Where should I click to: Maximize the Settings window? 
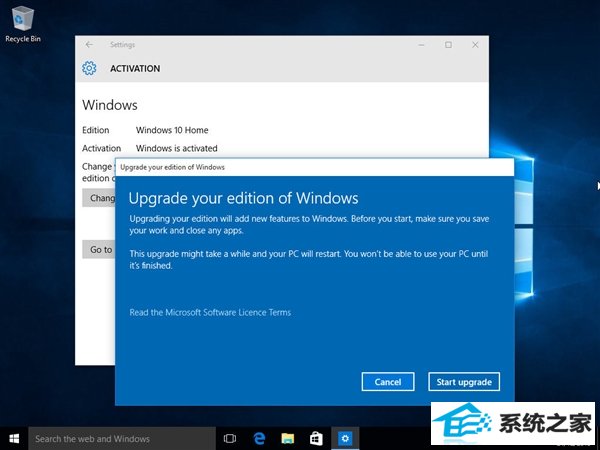click(448, 45)
